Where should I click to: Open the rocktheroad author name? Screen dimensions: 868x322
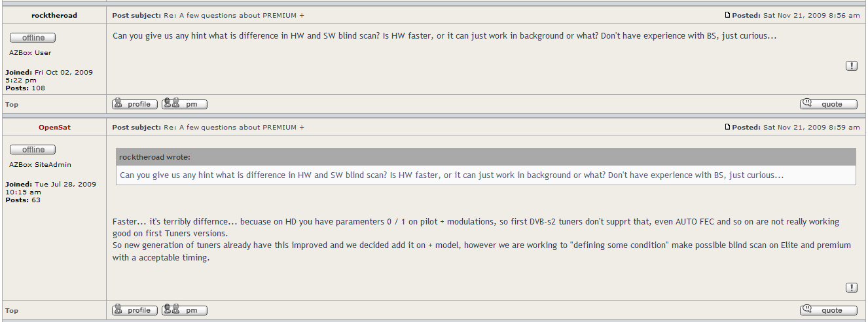(x=54, y=16)
